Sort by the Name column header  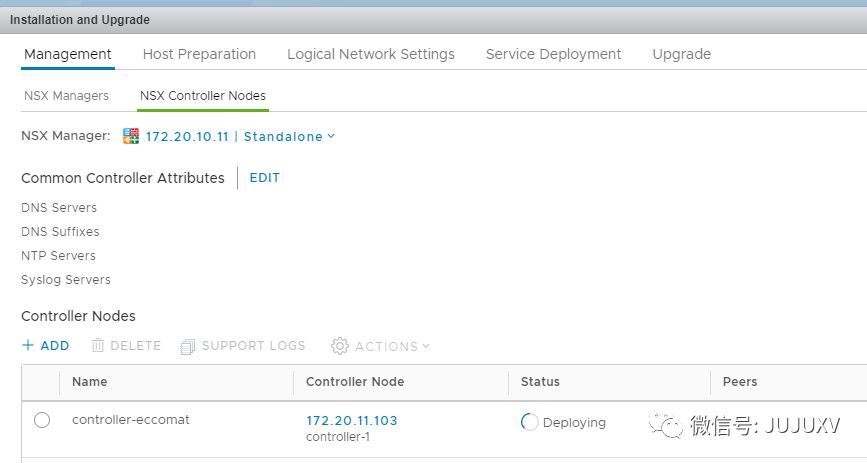(90, 382)
